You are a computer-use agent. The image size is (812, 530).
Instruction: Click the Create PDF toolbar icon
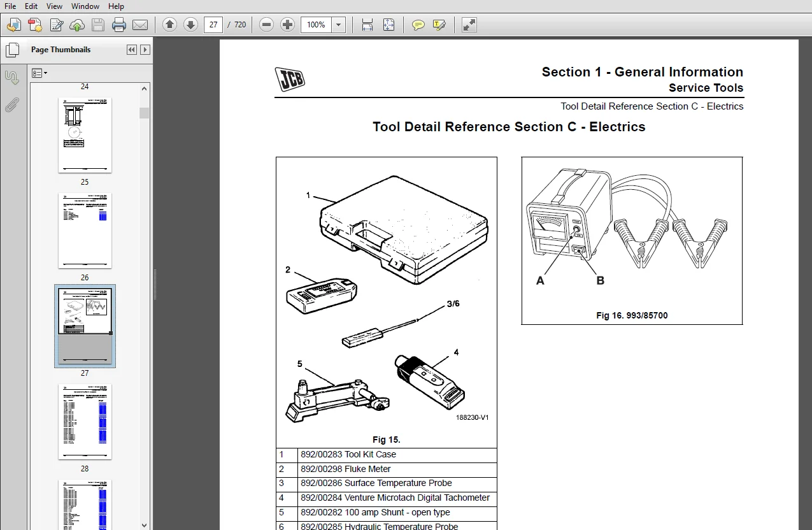(35, 25)
